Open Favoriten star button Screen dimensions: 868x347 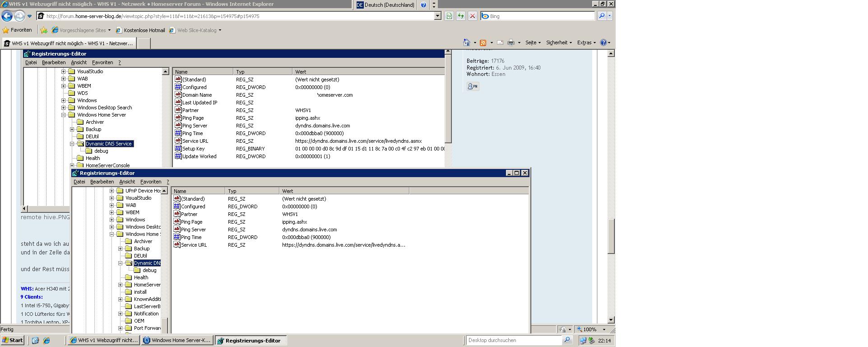tap(17, 30)
